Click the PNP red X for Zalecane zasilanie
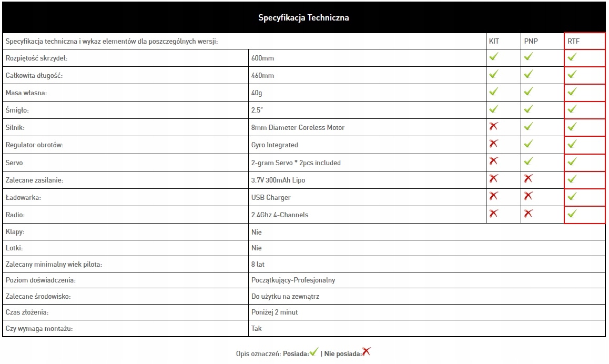Image resolution: width=609 pixels, height=364 pixels. [x=528, y=179]
